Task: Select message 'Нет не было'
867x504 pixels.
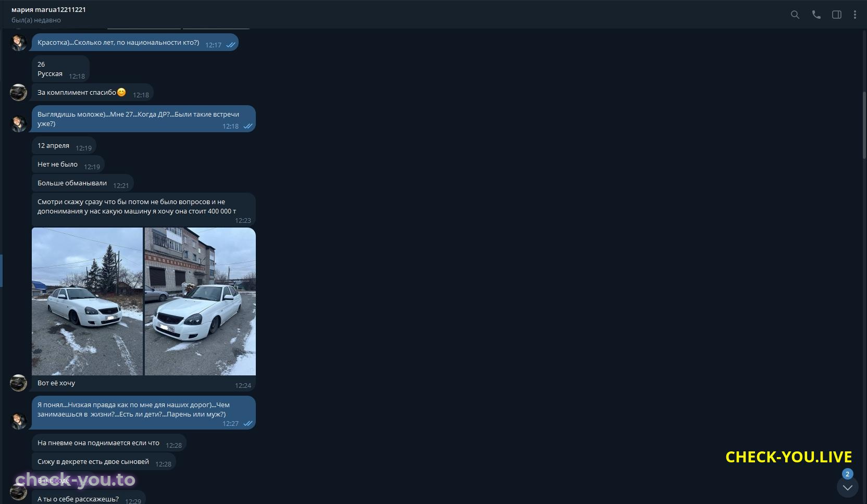Action: click(68, 165)
